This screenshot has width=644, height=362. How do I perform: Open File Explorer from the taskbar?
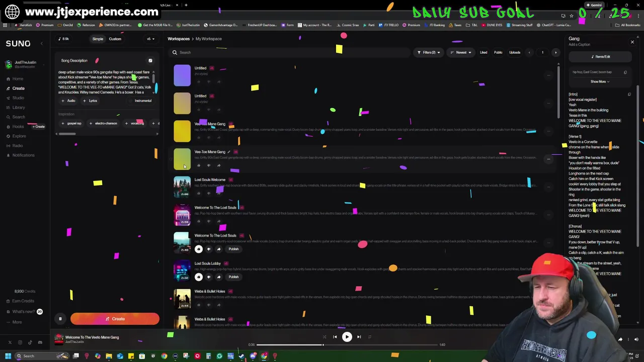[x=109, y=356]
